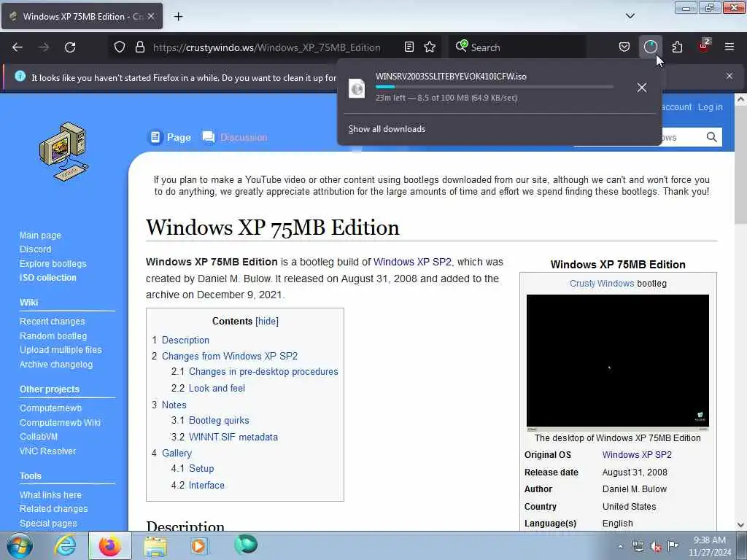Click the green round taskbar app icon
The height and width of the screenshot is (560, 747).
coord(246,545)
